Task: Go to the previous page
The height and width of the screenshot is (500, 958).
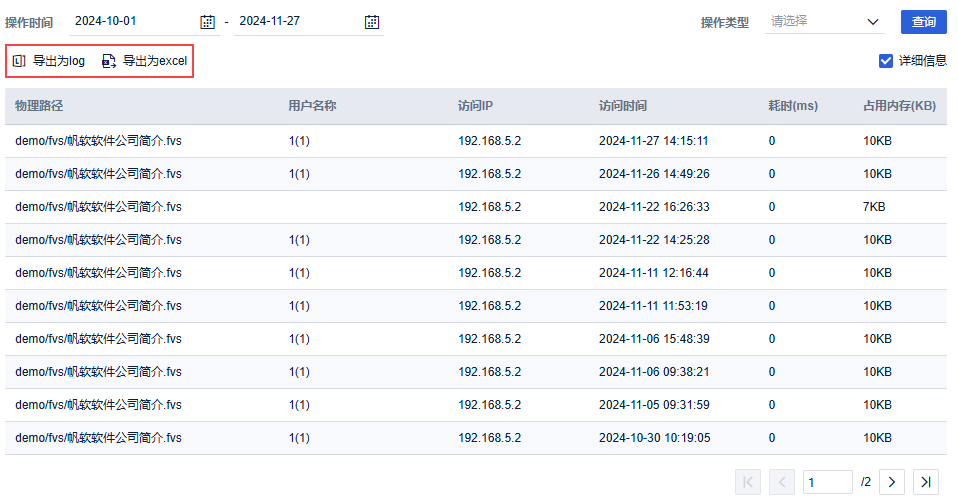Action: [782, 482]
